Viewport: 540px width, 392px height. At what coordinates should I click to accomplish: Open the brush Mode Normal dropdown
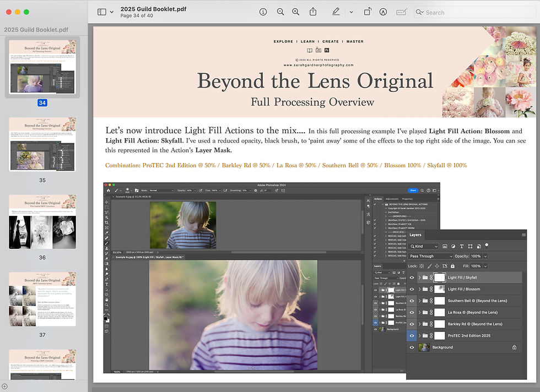coord(161,190)
